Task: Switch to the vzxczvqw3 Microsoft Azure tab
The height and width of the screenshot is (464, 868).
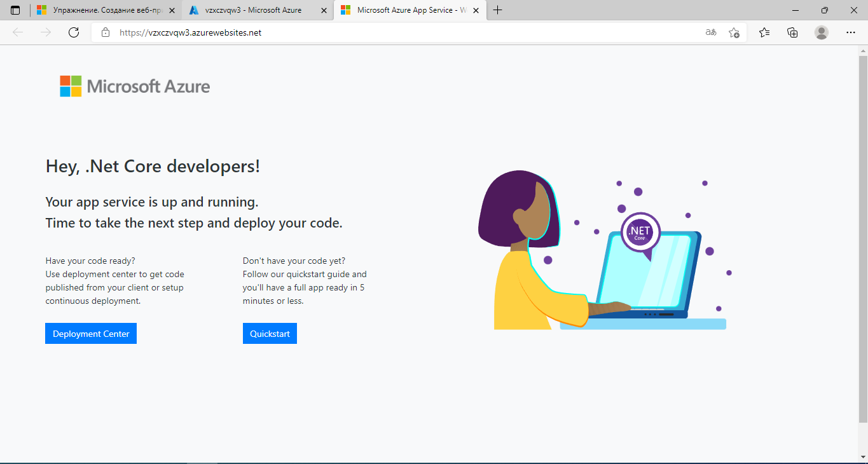Action: [254, 10]
